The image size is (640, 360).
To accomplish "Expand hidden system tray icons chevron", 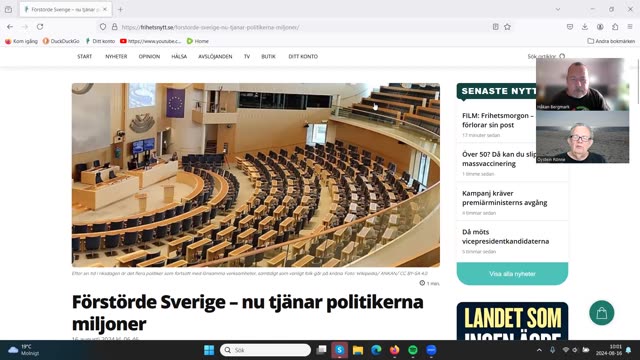I will pos(539,350).
